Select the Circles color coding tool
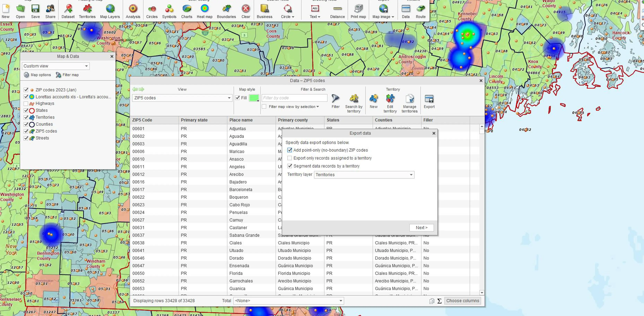The width and height of the screenshot is (644, 316). 152,9
